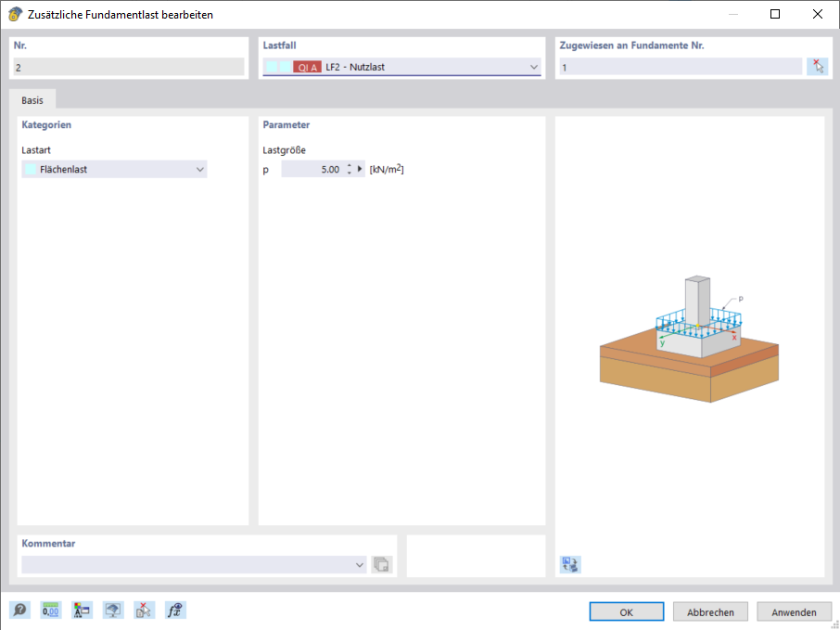Open the arrow menu next to load value p

click(x=360, y=169)
